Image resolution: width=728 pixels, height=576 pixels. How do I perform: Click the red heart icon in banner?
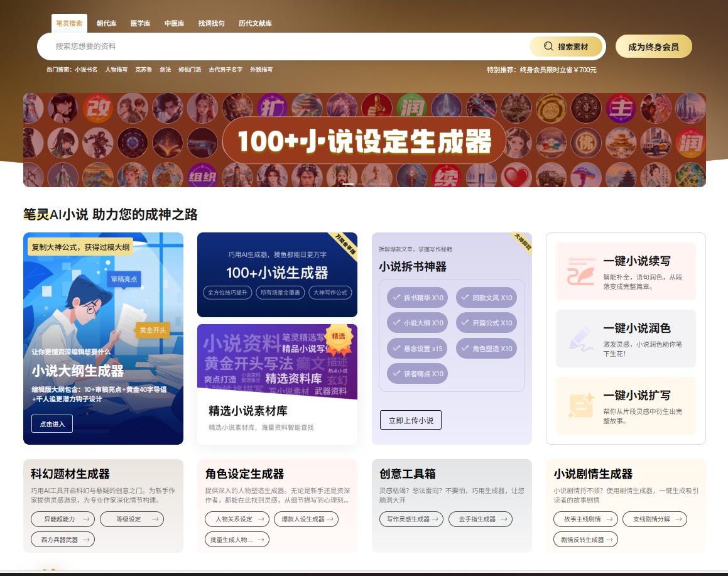coord(516,177)
